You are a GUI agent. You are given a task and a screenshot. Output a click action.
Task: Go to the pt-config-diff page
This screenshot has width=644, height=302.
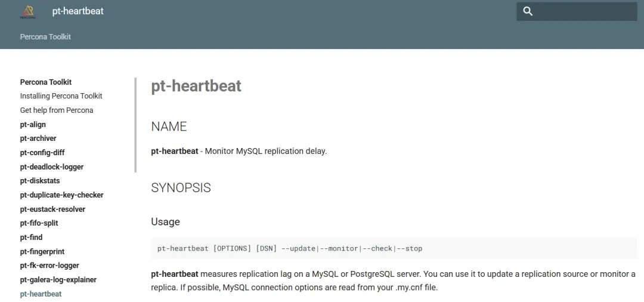[x=42, y=152]
